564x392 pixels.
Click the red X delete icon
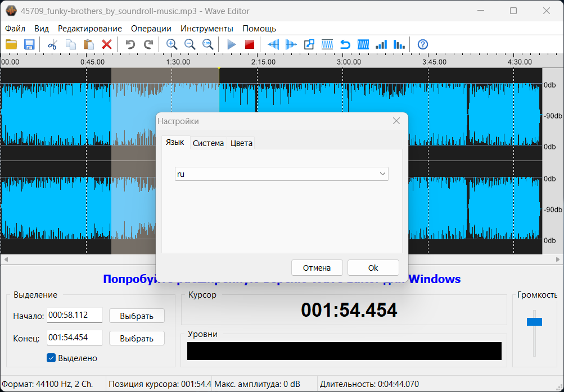106,44
